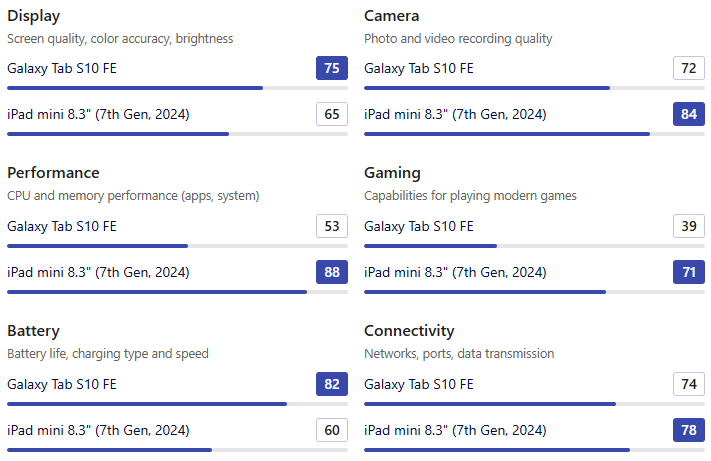Click the Camera category heading
The height and width of the screenshot is (461, 711).
pos(391,16)
